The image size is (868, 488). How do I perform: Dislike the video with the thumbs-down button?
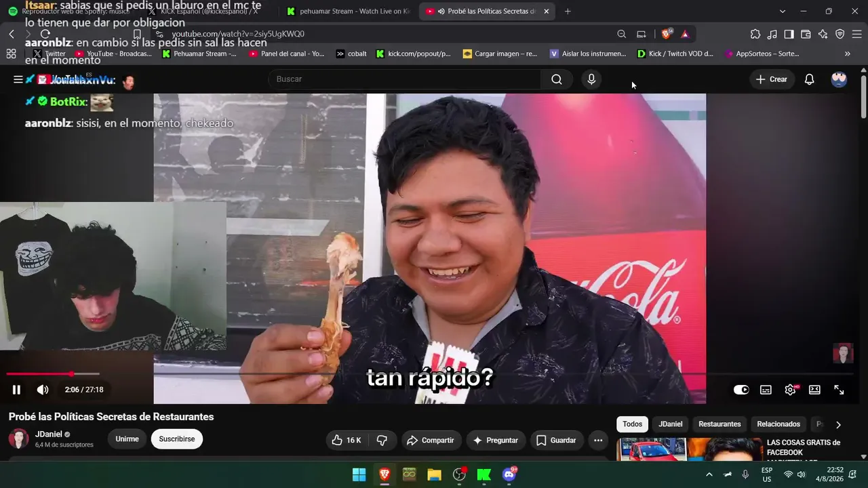pyautogui.click(x=382, y=441)
